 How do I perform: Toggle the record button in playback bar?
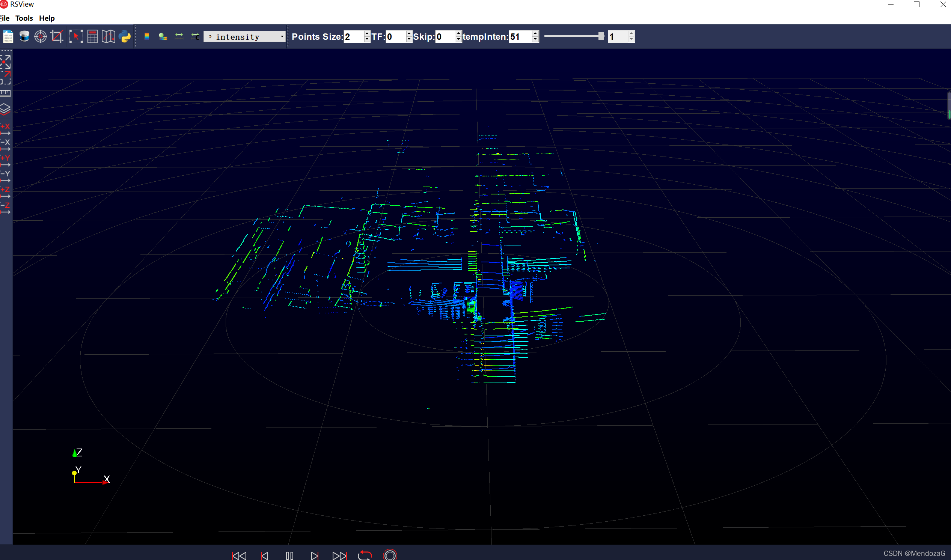pos(390,555)
